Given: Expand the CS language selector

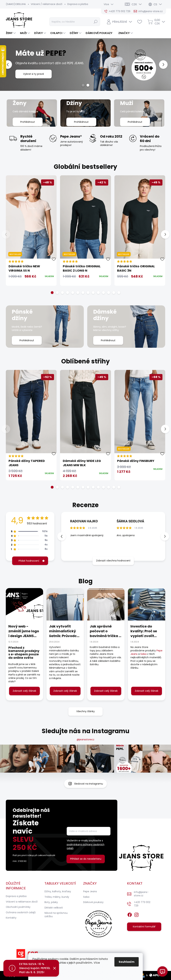Looking at the screenshot, I should click(x=155, y=4).
